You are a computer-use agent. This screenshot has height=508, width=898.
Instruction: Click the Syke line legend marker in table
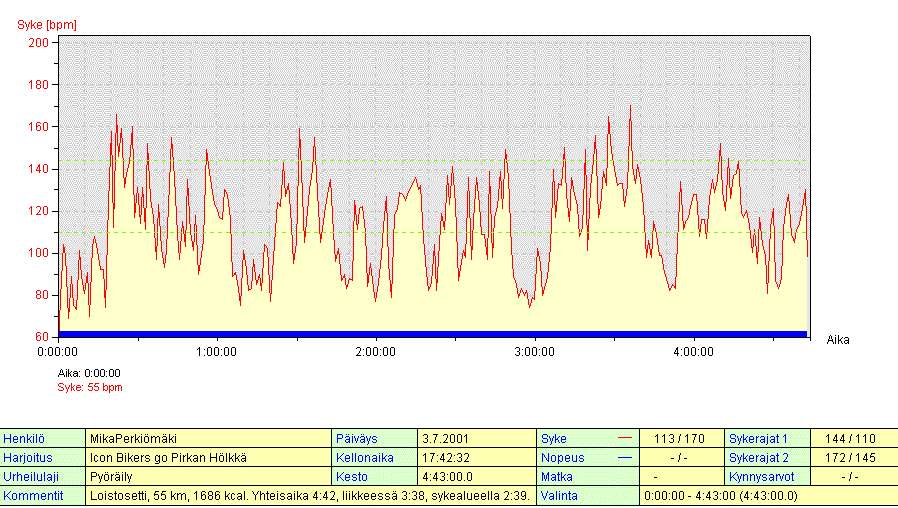(x=625, y=438)
